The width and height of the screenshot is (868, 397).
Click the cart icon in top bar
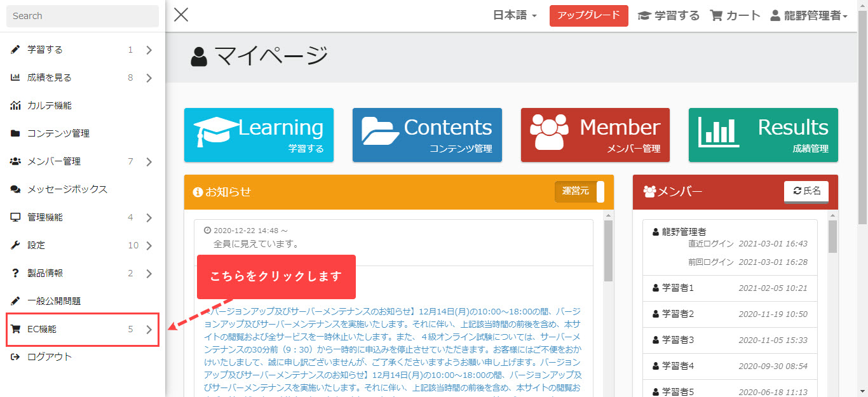point(735,16)
